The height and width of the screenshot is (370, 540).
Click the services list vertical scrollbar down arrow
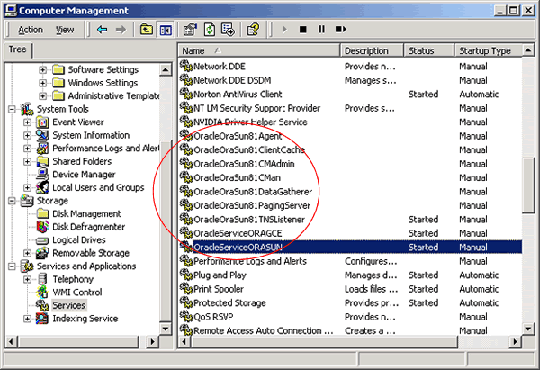coord(528,328)
